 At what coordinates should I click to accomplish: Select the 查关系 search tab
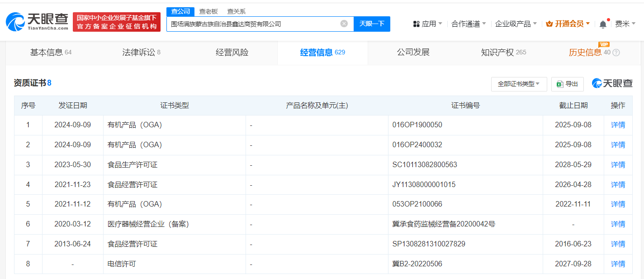[237, 12]
